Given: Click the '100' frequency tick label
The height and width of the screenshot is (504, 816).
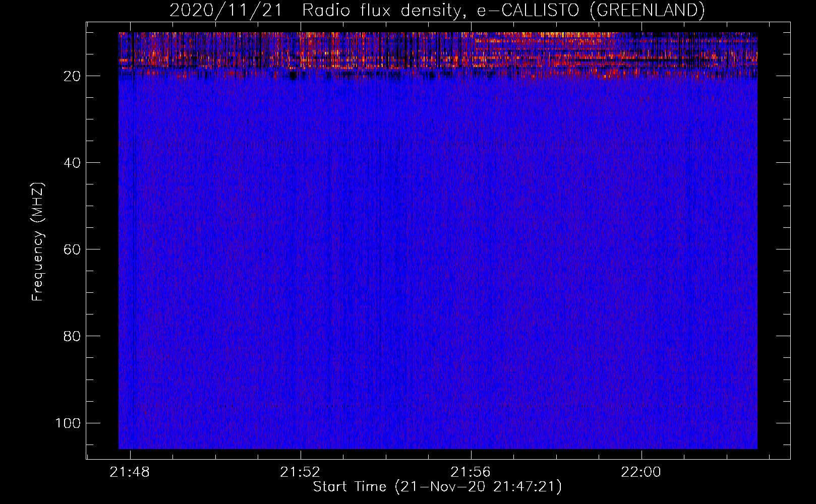Looking at the screenshot, I should click(68, 423).
